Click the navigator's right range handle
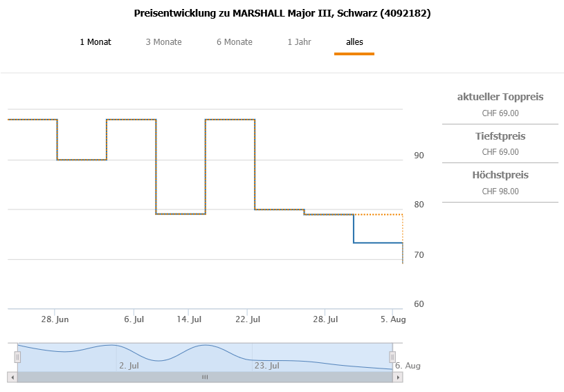This screenshot has height=392, width=564. click(x=392, y=357)
